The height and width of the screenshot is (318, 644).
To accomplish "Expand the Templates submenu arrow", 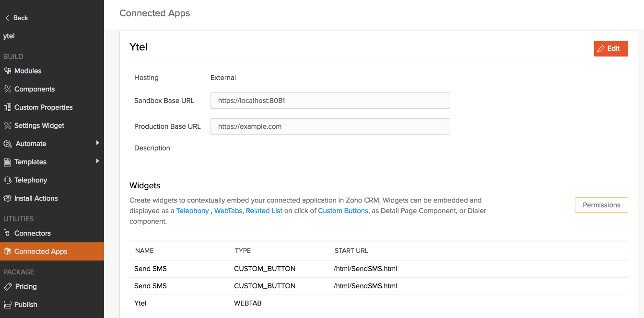I will point(97,161).
